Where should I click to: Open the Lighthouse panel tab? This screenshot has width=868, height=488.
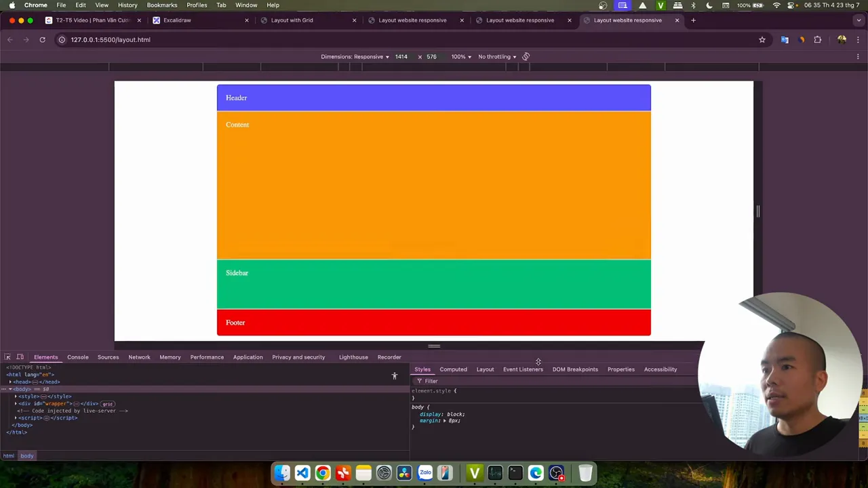(x=353, y=357)
